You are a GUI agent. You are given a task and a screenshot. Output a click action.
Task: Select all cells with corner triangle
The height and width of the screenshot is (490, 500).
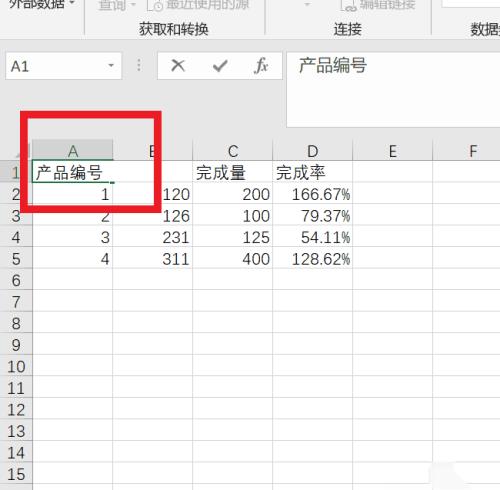pos(22,151)
